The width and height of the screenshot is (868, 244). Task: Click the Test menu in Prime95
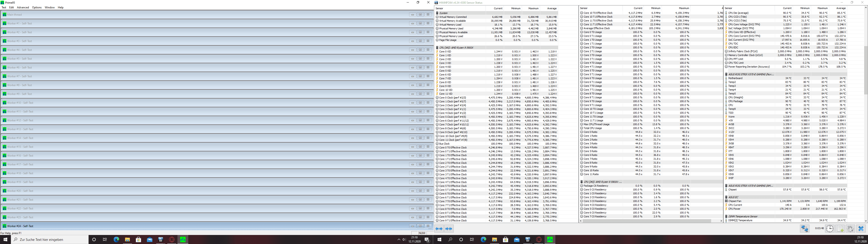[x=4, y=7]
